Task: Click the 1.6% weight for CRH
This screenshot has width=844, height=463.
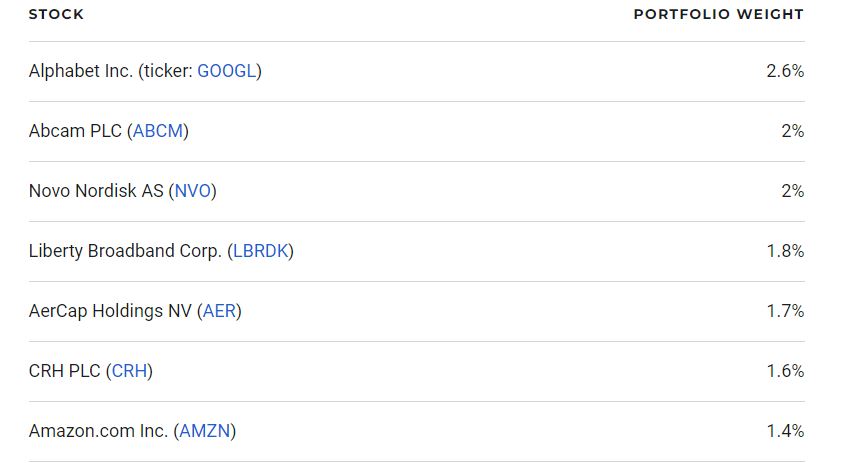Action: [x=785, y=371]
